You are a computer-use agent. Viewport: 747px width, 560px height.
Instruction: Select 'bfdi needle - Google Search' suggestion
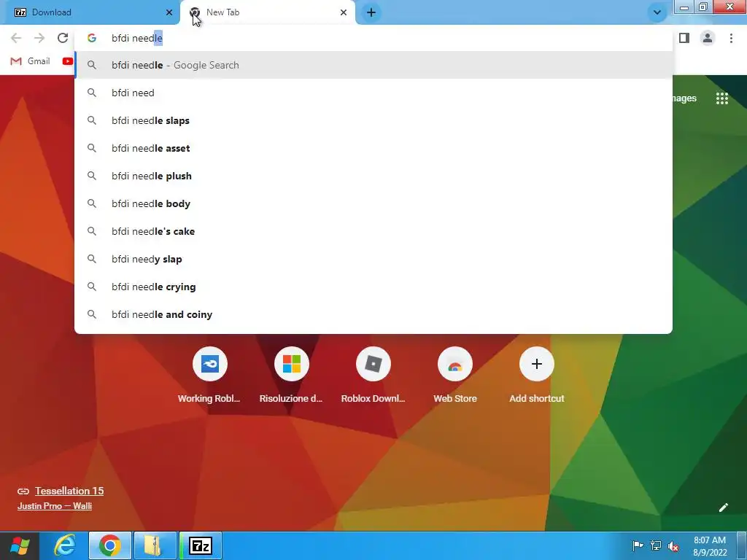click(373, 65)
